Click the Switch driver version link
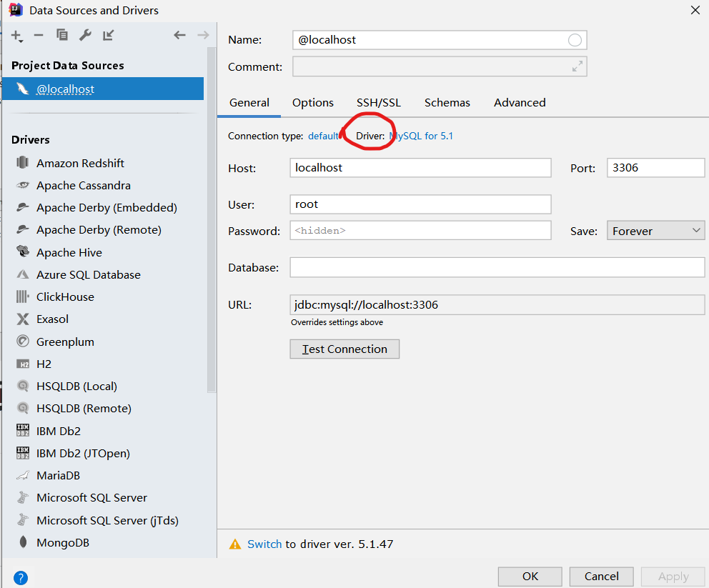709x588 pixels. 264,544
